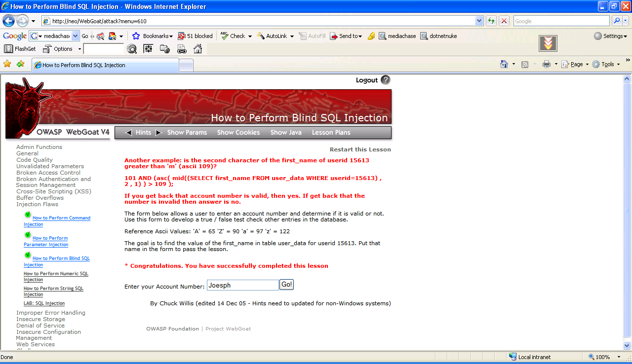This screenshot has width=632, height=364.
Task: Open the Restart this Lesson link
Action: (360, 149)
